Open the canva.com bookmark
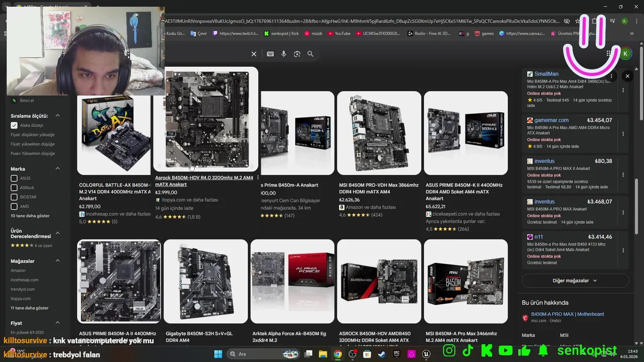644x362 pixels. click(x=522, y=34)
